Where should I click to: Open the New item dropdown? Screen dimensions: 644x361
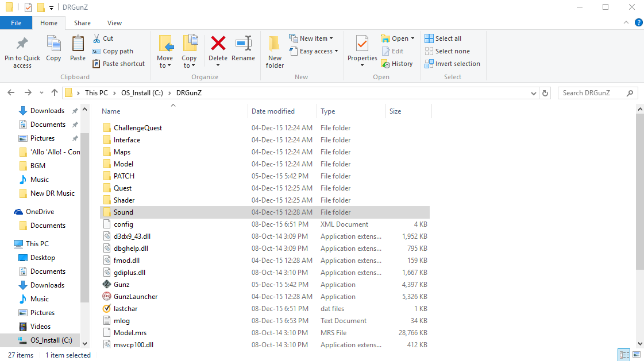[311, 38]
